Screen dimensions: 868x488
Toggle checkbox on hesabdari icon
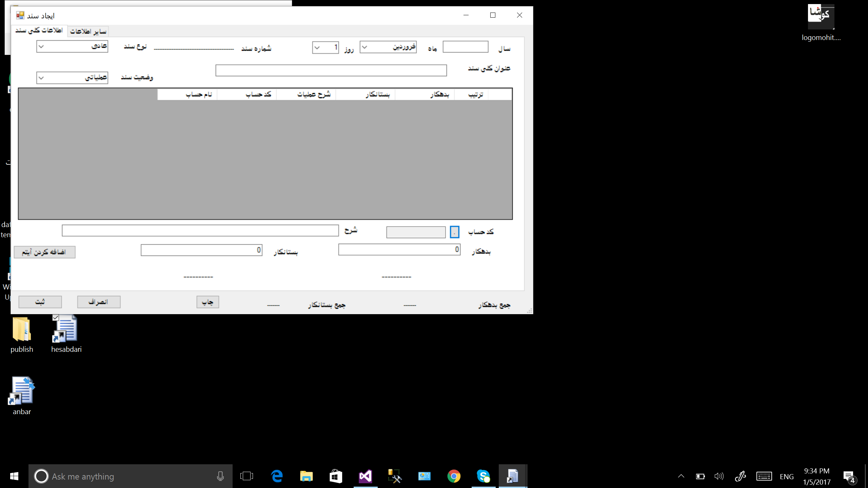pyautogui.click(x=56, y=318)
